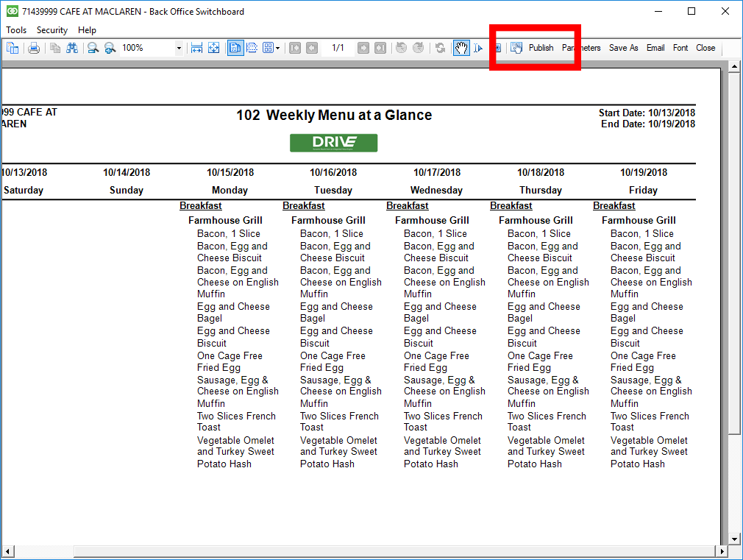
Task: Click the Save As button
Action: click(623, 48)
